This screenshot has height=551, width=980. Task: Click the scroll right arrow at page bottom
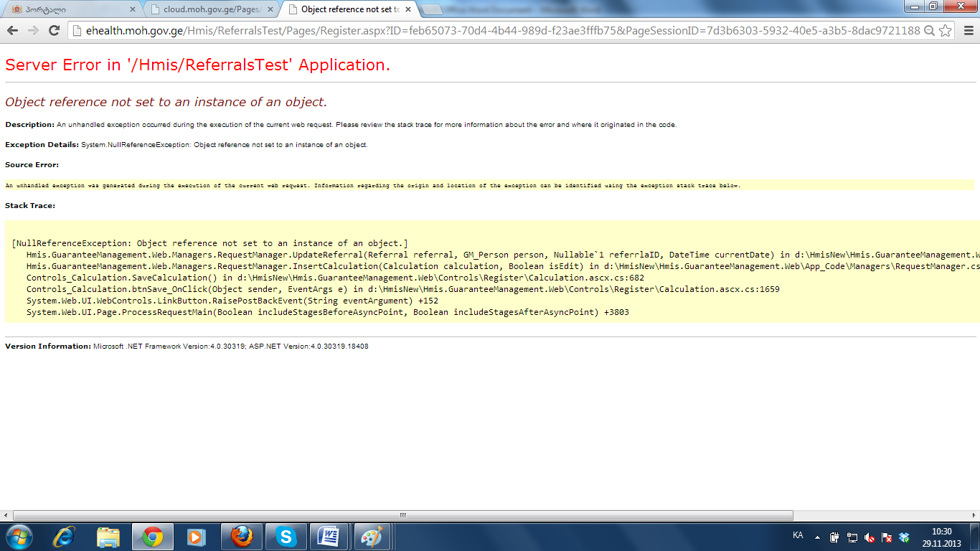[x=975, y=515]
